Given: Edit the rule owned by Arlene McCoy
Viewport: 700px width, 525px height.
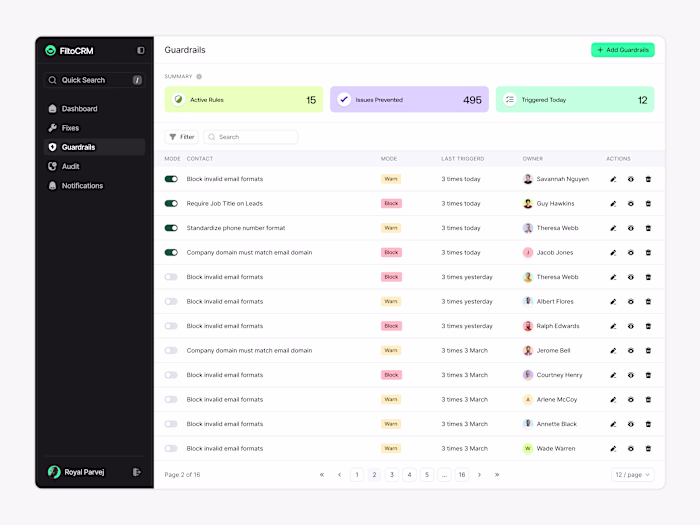Looking at the screenshot, I should click(x=613, y=400).
